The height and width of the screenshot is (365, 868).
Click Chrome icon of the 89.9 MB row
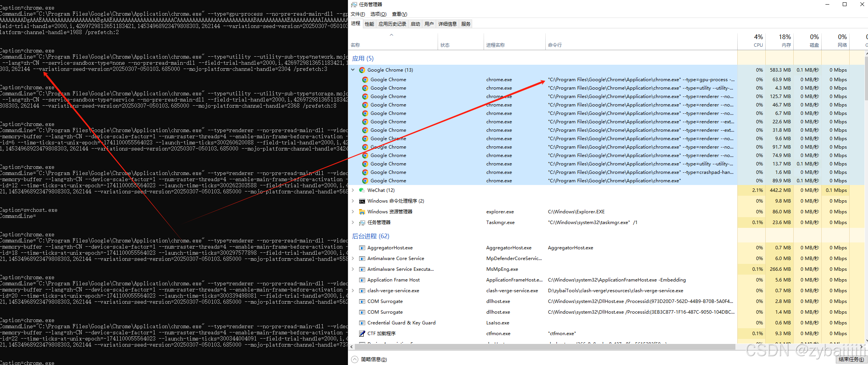[365, 181]
